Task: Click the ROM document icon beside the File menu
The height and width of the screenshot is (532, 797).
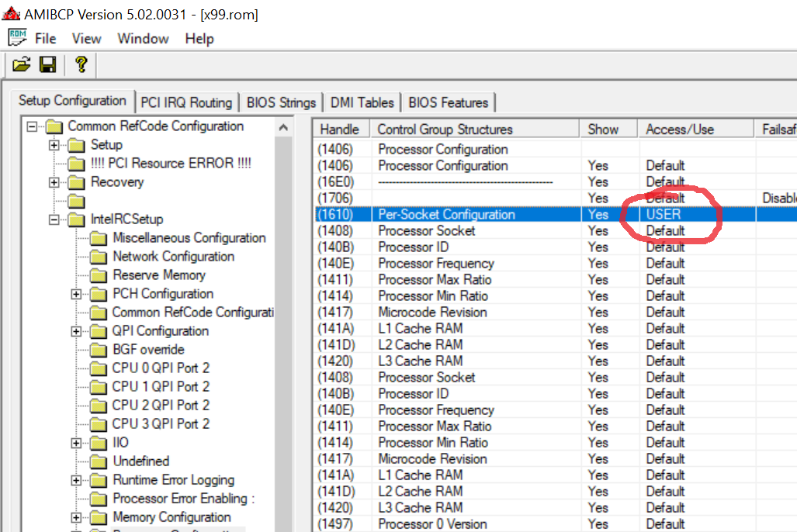Action: (x=17, y=38)
